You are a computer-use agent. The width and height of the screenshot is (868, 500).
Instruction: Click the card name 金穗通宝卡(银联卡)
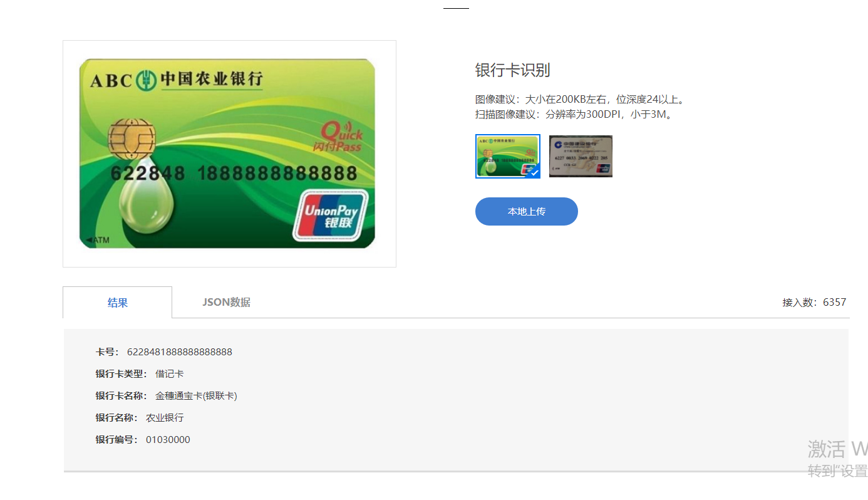196,396
